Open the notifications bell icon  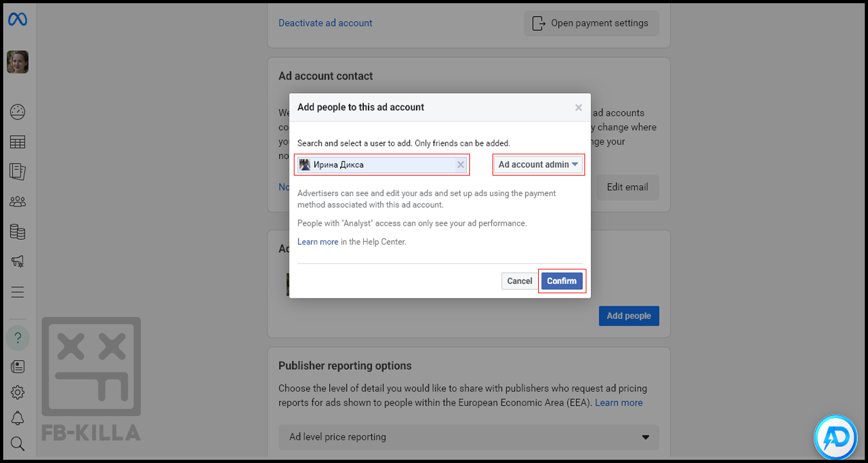[x=17, y=418]
